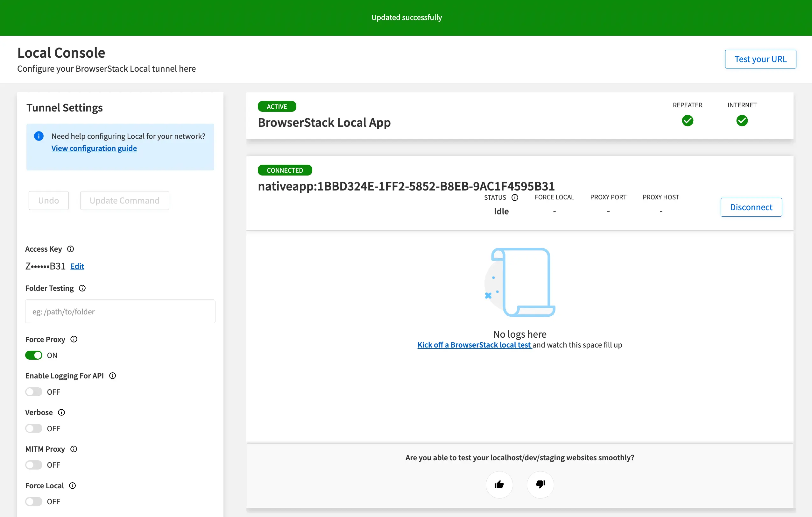Click Edit link next to access key
Viewport: 812px width, 517px height.
[x=77, y=266]
